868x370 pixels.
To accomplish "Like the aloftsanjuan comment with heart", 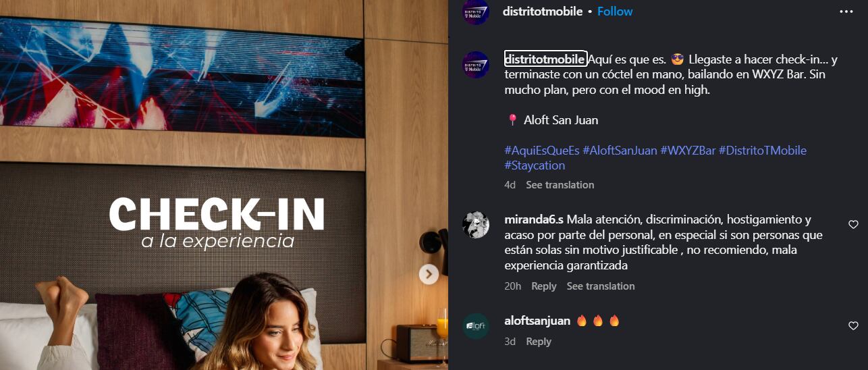I will [853, 326].
